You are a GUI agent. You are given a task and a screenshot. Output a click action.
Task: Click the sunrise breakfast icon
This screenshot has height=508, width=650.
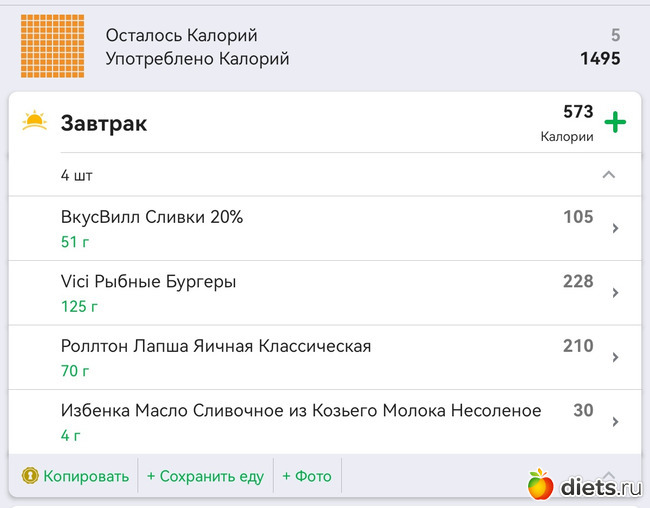tap(35, 123)
